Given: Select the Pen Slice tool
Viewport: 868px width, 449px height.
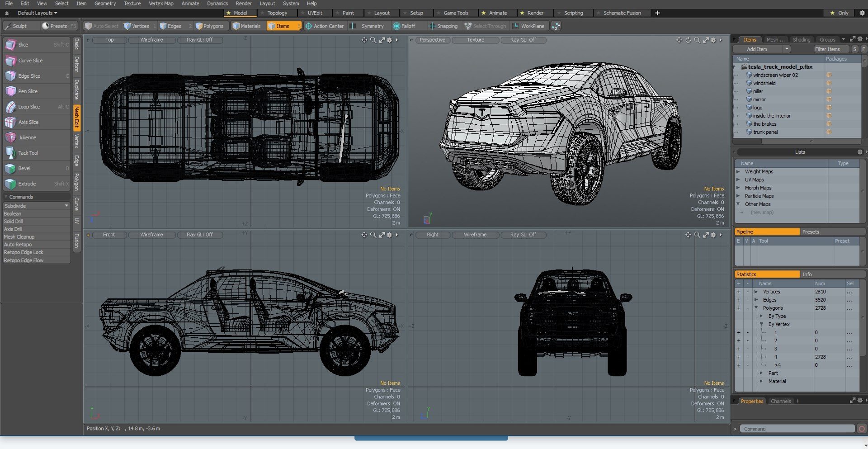Looking at the screenshot, I should [x=36, y=91].
